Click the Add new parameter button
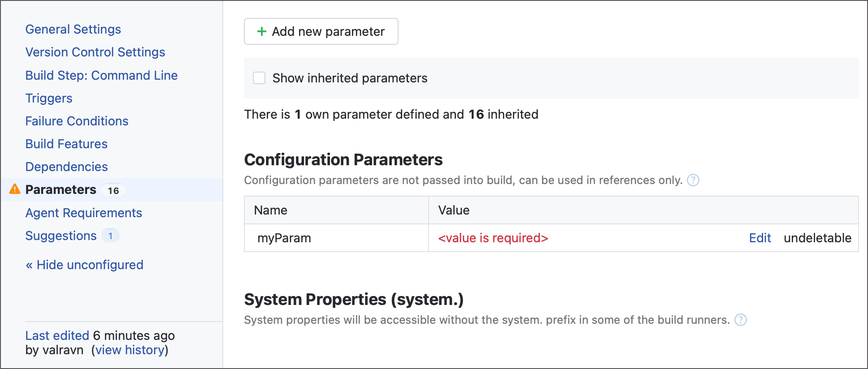This screenshot has height=369, width=868. [321, 31]
